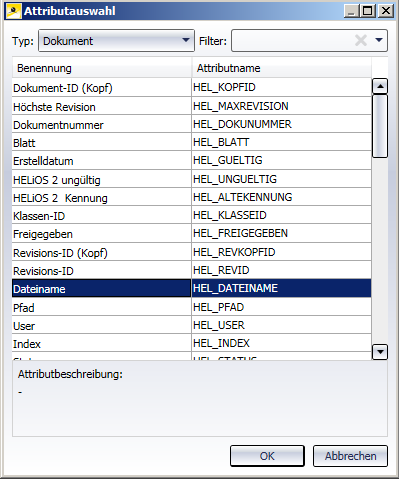Screen dimensions: 399x479
Task: Select the Höchste Revision row
Action: pyautogui.click(x=192, y=106)
